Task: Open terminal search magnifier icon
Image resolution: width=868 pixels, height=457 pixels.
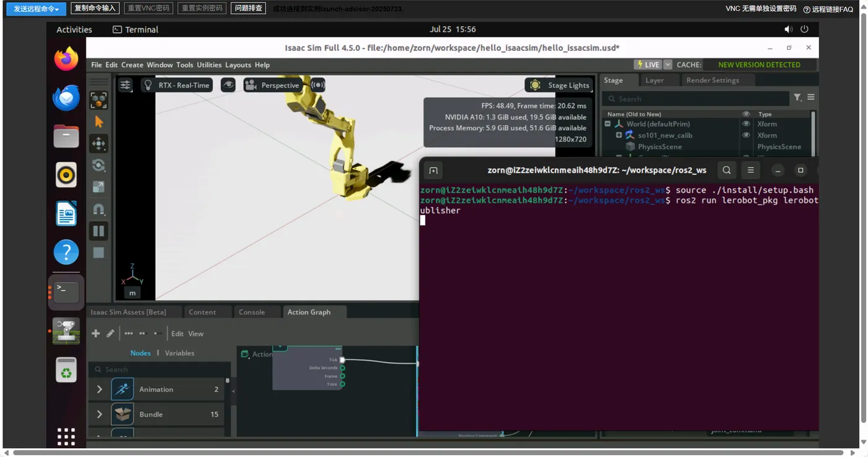Action: click(x=727, y=170)
